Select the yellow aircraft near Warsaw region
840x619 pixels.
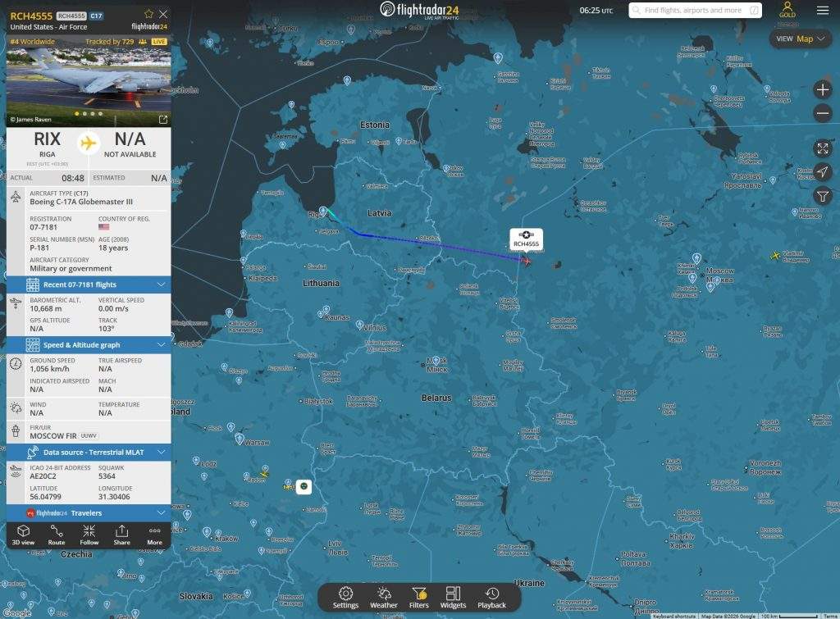click(x=263, y=473)
